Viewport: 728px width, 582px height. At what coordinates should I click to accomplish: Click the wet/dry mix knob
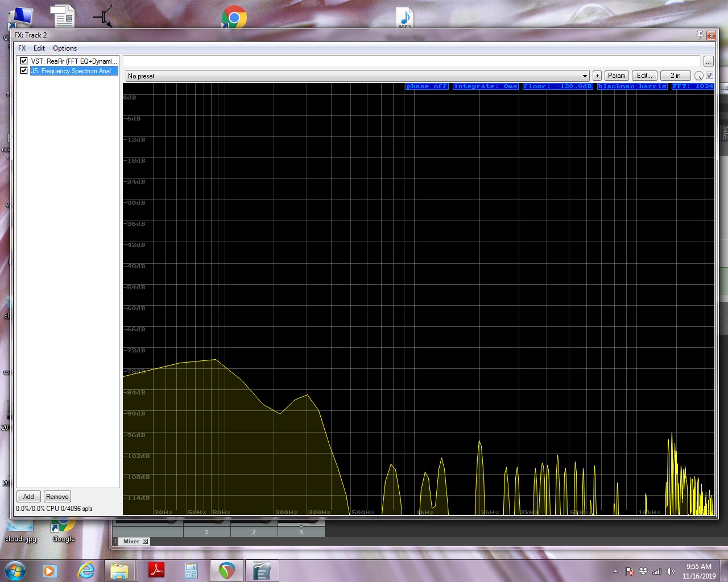point(699,76)
